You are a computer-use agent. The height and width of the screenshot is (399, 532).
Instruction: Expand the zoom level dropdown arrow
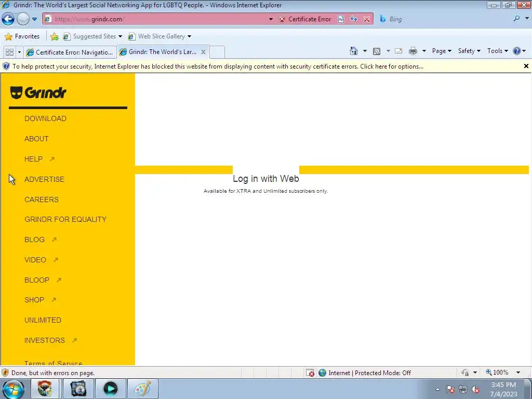click(518, 373)
